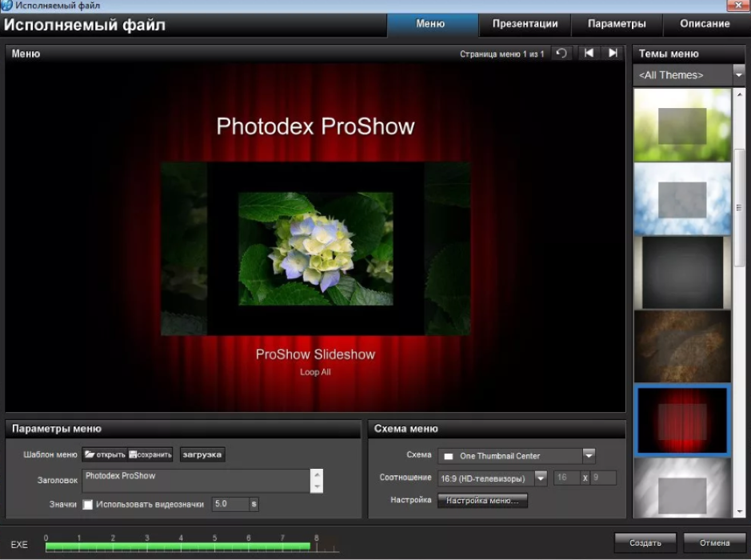
Task: Click the Заголовок title text field
Action: point(196,481)
